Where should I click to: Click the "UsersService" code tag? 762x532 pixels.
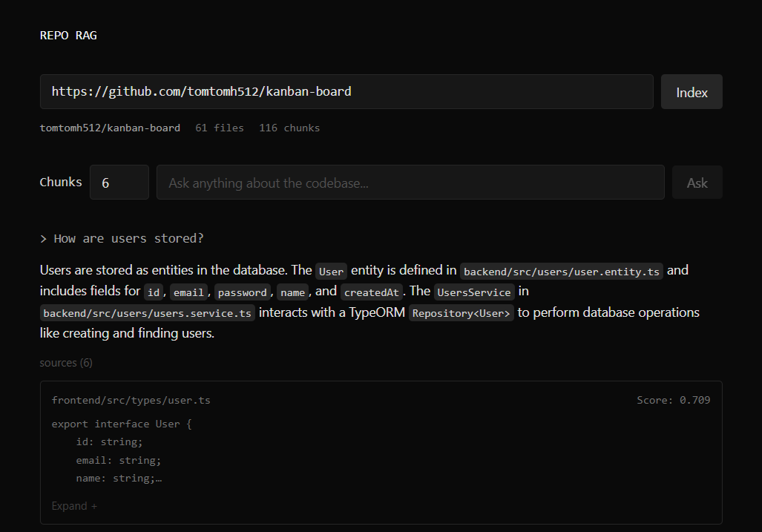coord(475,292)
